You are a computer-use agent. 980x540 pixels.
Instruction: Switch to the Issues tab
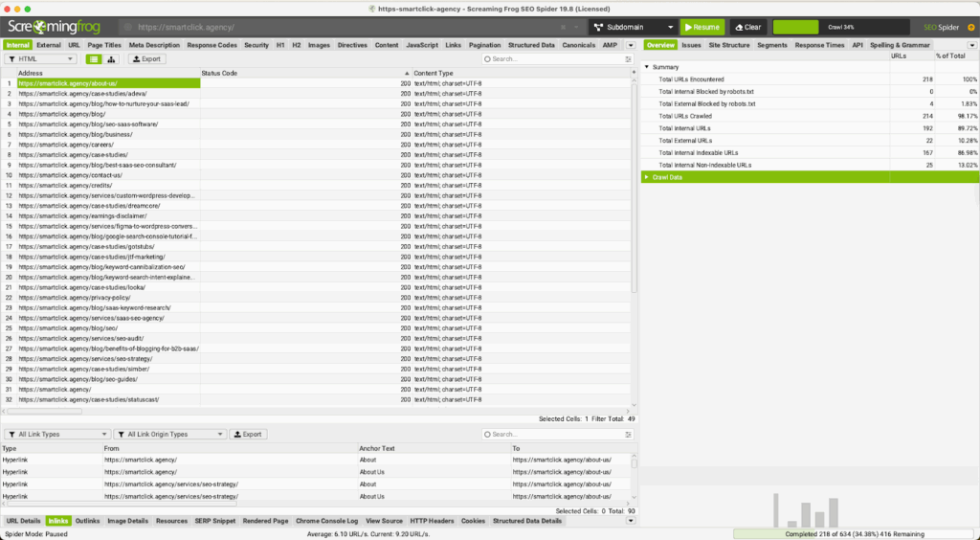point(691,45)
